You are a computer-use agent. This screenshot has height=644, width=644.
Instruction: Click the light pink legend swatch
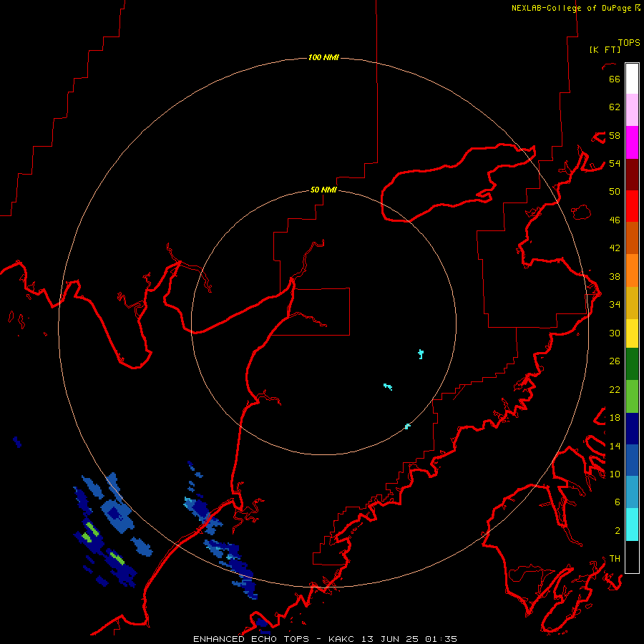point(632,109)
